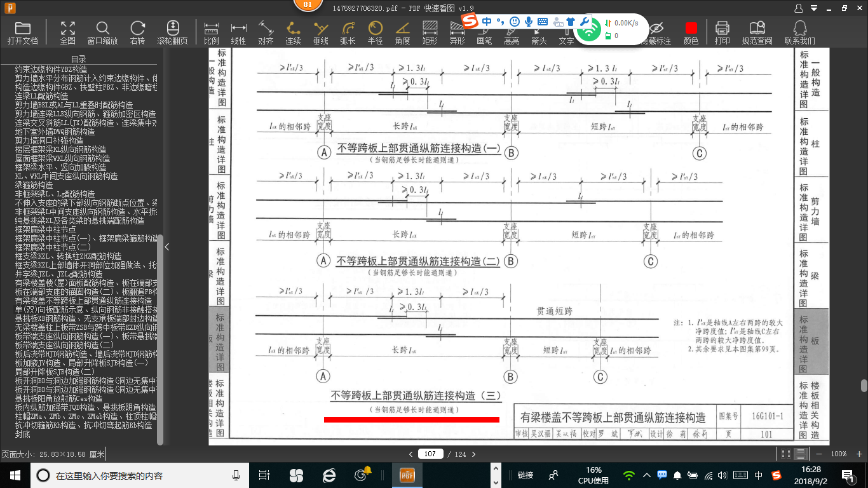Open Windows Start menu
The image size is (868, 488).
pyautogui.click(x=15, y=475)
